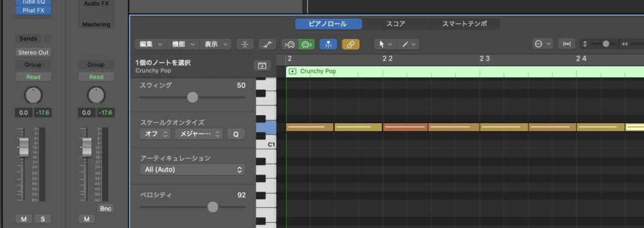Switch to the スコア tab
Viewport: 644px width, 228px height.
[396, 24]
